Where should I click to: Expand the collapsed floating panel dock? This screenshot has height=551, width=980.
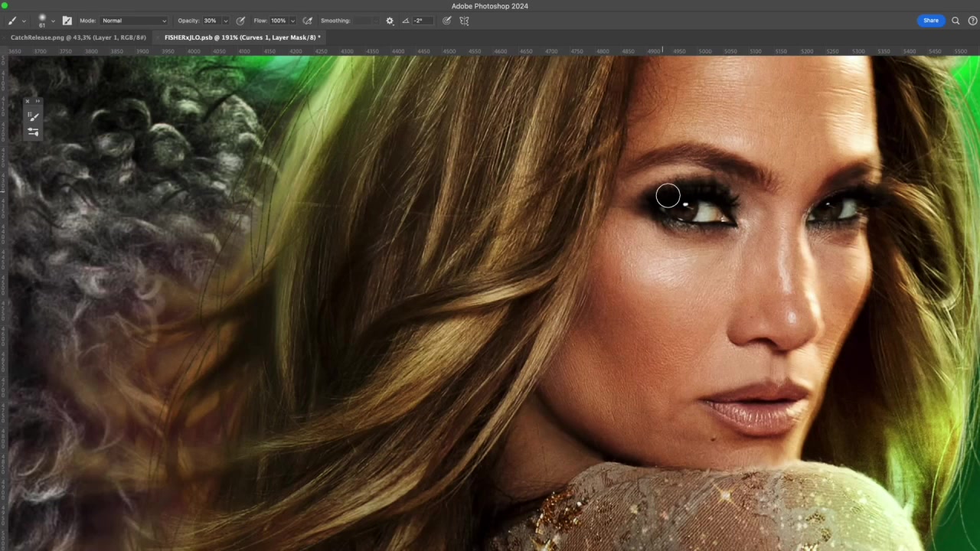pos(38,101)
